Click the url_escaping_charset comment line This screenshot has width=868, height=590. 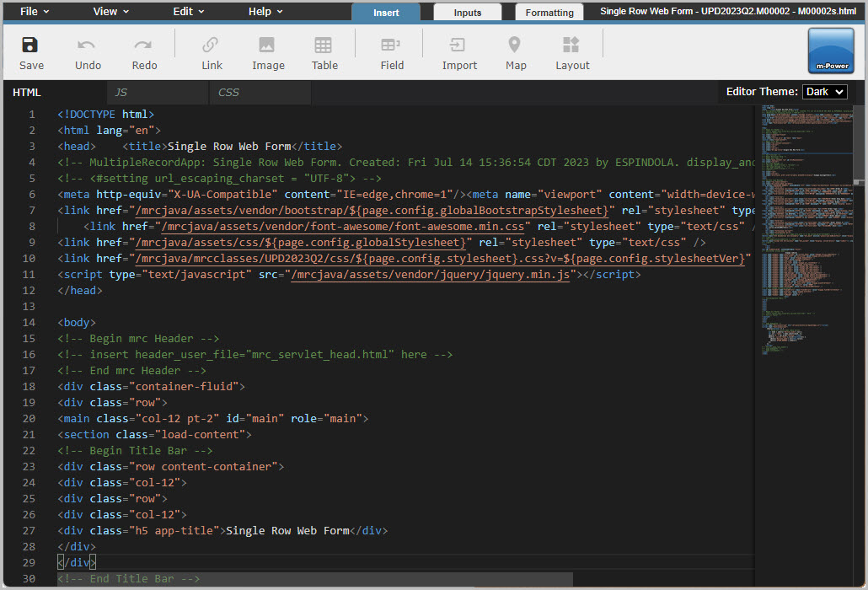(219, 179)
